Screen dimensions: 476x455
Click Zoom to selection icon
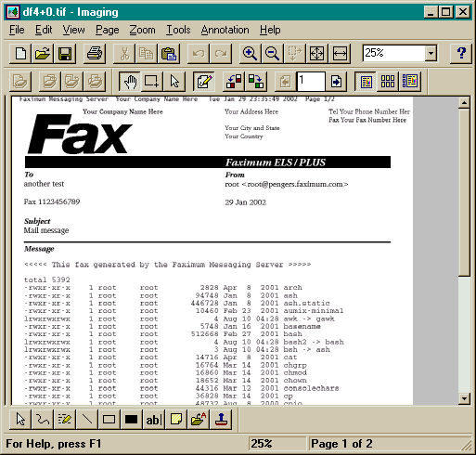coord(294,54)
